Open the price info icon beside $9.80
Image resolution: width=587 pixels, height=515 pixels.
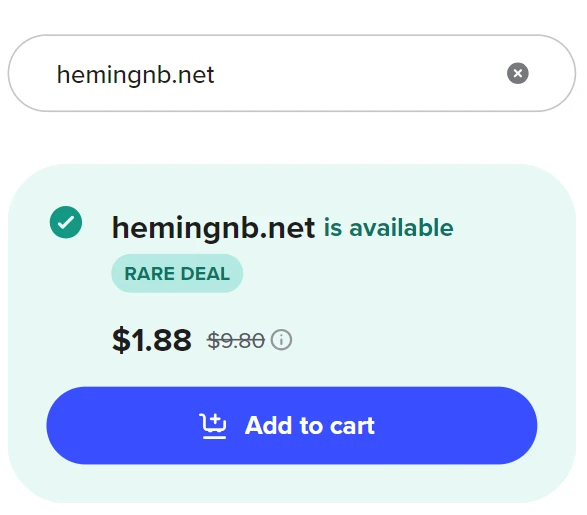[281, 340]
